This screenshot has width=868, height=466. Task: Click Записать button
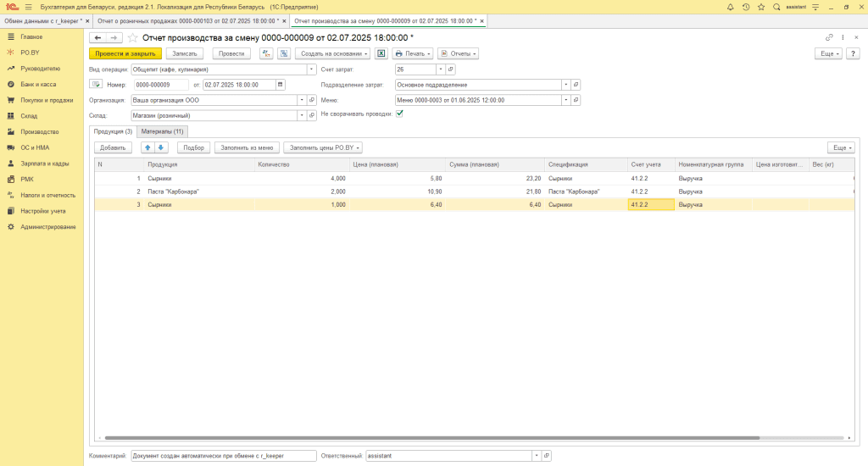pyautogui.click(x=185, y=53)
